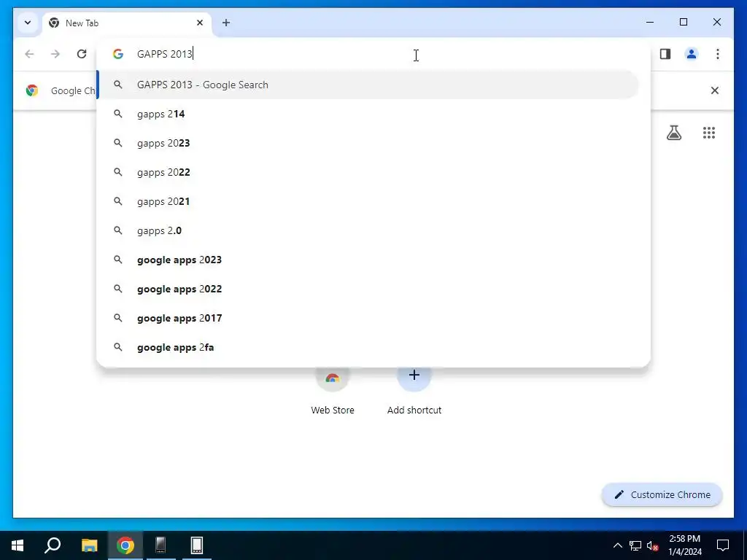747x560 pixels.
Task: Open the Chrome profile avatar menu
Action: tap(692, 54)
